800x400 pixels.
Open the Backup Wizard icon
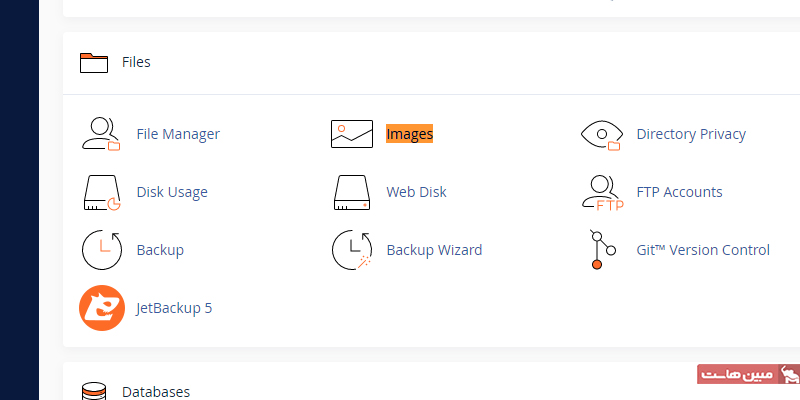(351, 250)
